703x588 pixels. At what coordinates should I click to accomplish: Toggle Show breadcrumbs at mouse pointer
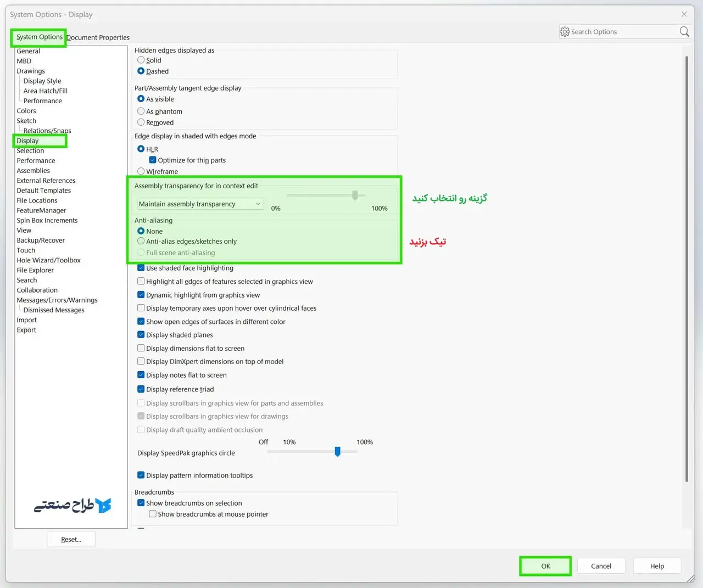[153, 514]
